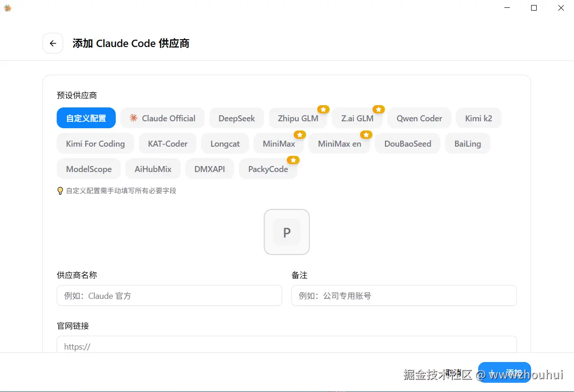Pick the BaiLing preset
Viewport: 574px width, 392px height.
467,143
